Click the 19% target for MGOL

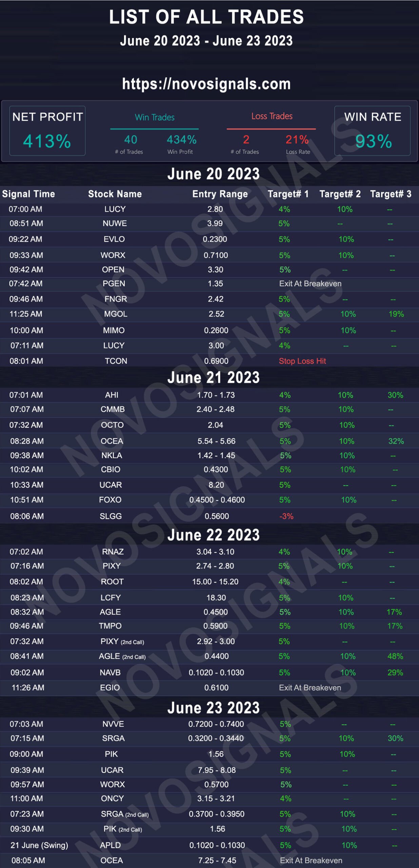click(396, 314)
